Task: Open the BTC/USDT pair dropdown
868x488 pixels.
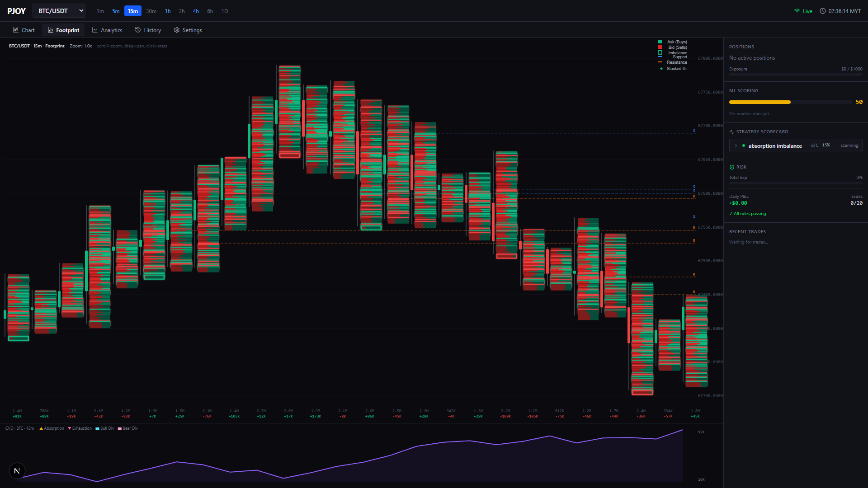Action: click(59, 11)
